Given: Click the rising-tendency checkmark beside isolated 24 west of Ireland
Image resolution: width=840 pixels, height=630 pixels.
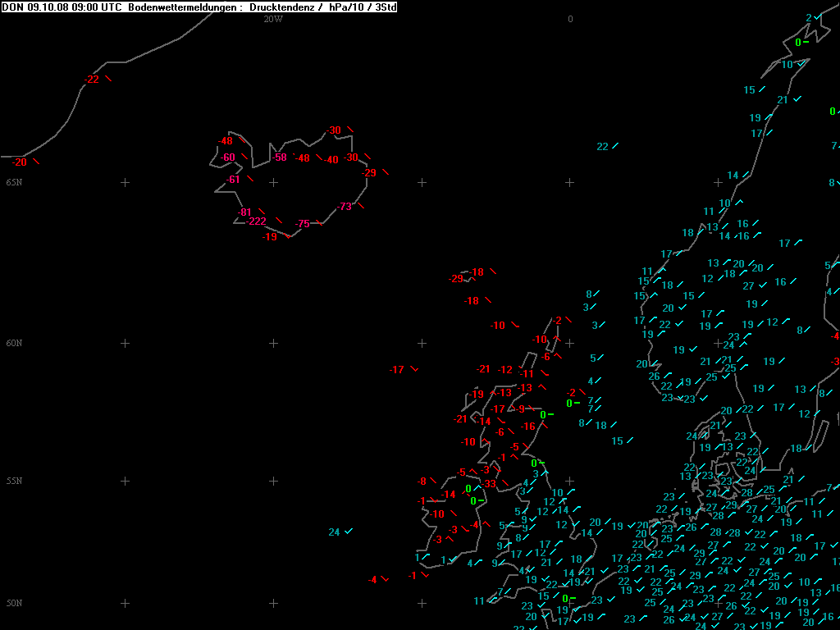Looking at the screenshot, I should [x=349, y=532].
